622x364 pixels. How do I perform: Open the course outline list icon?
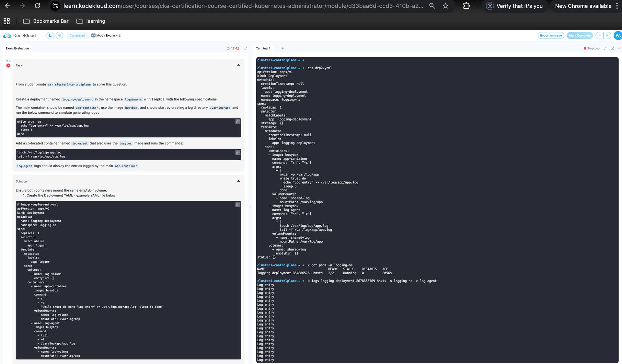(x=59, y=36)
